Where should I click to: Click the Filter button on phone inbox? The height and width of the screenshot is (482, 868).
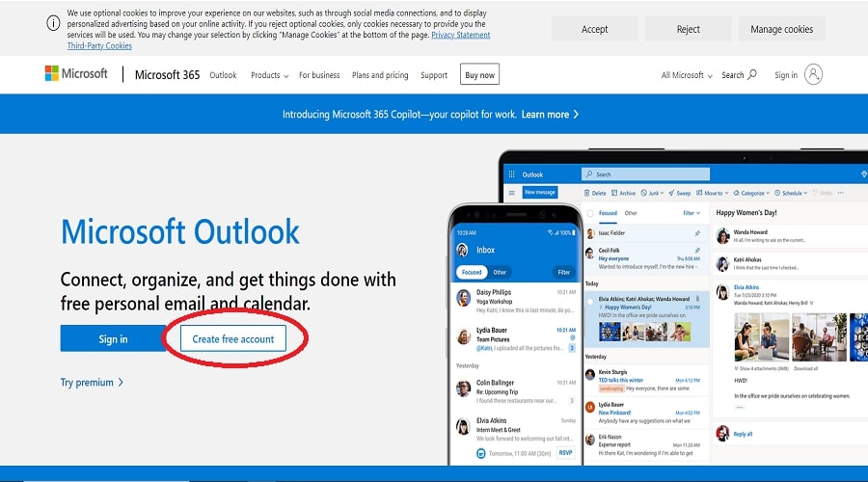(563, 272)
